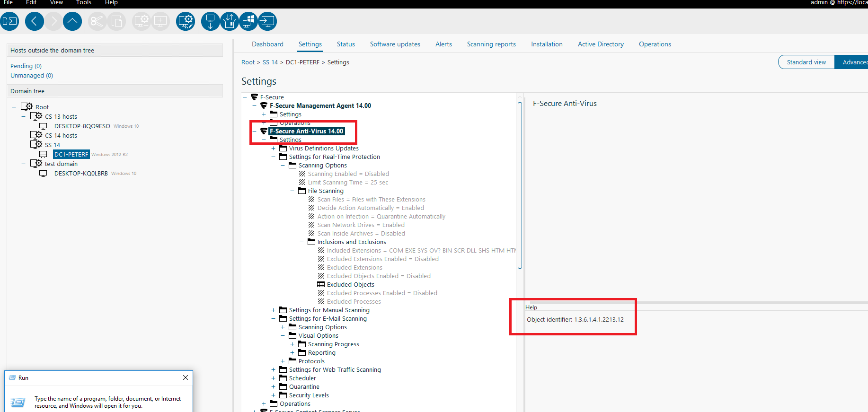Expand Settings for Manual Scanning
The image size is (868, 412).
pos(273,310)
